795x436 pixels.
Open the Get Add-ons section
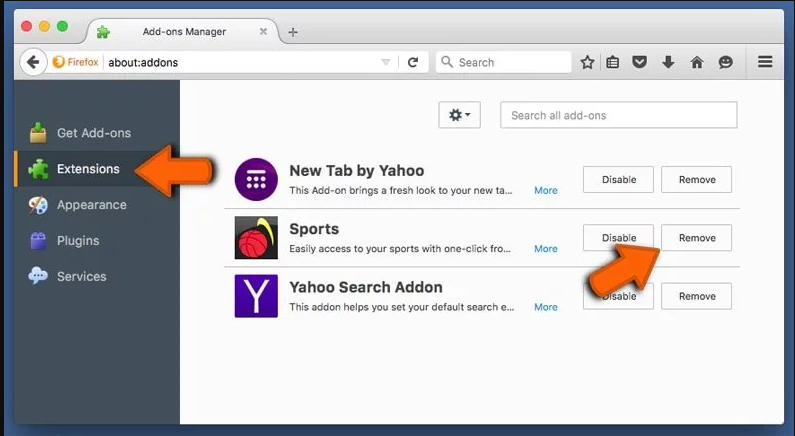click(94, 133)
